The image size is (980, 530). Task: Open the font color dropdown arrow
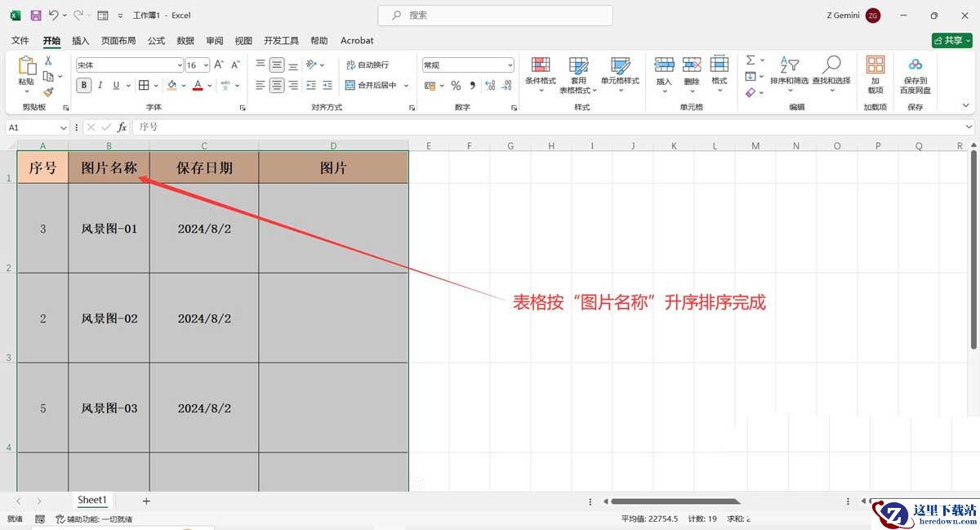point(209,85)
